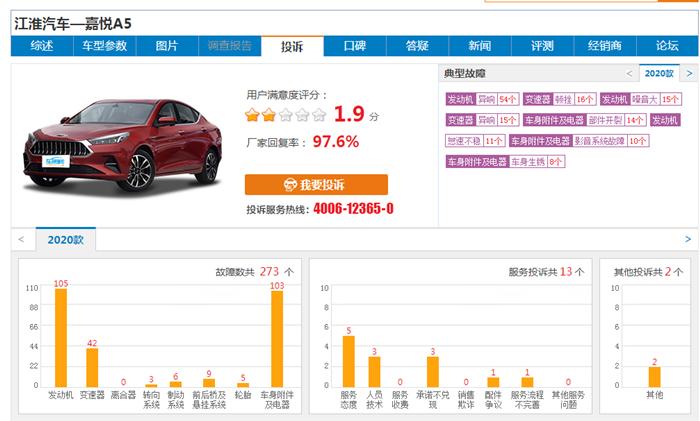Image resolution: width=700 pixels, height=421 pixels.
Task: Select the 投诉 complaints tab
Action: [x=292, y=46]
